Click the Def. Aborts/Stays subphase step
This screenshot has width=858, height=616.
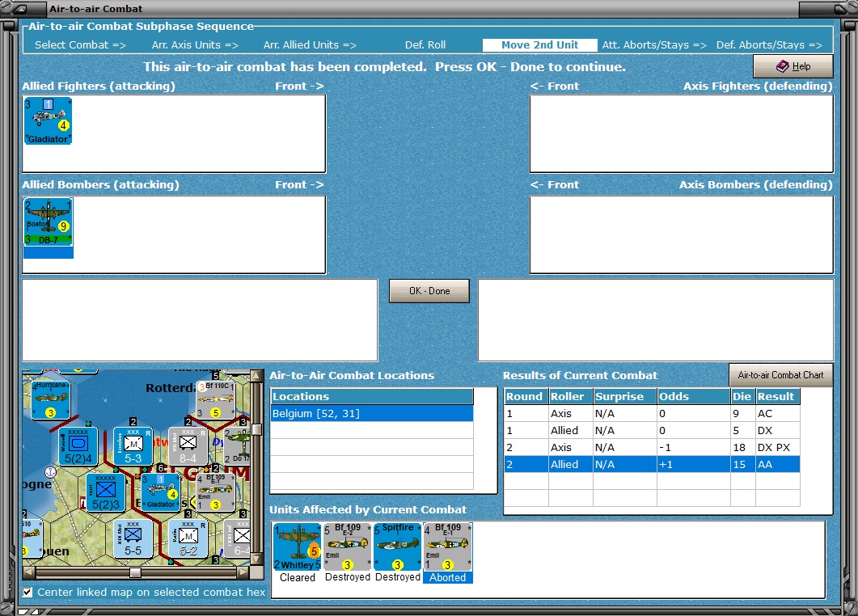(x=769, y=44)
